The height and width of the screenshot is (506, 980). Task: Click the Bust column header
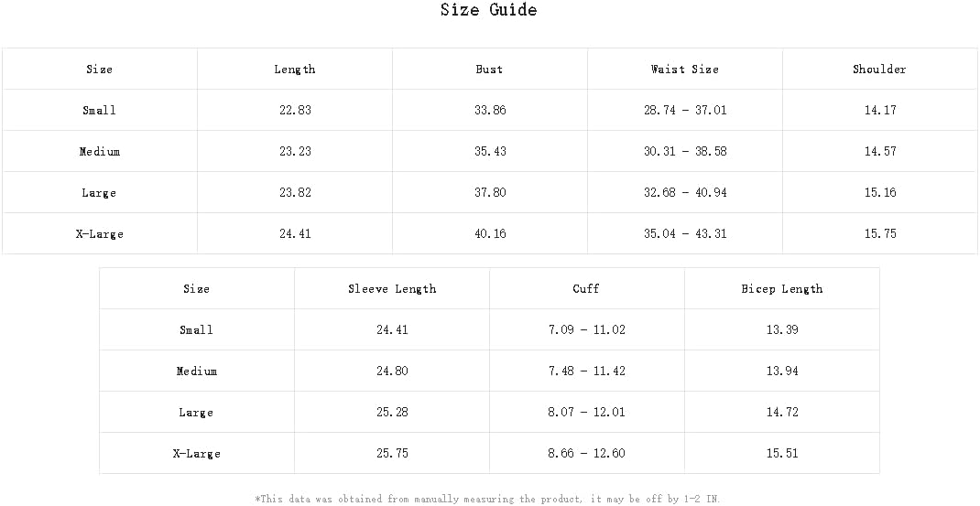(490, 70)
